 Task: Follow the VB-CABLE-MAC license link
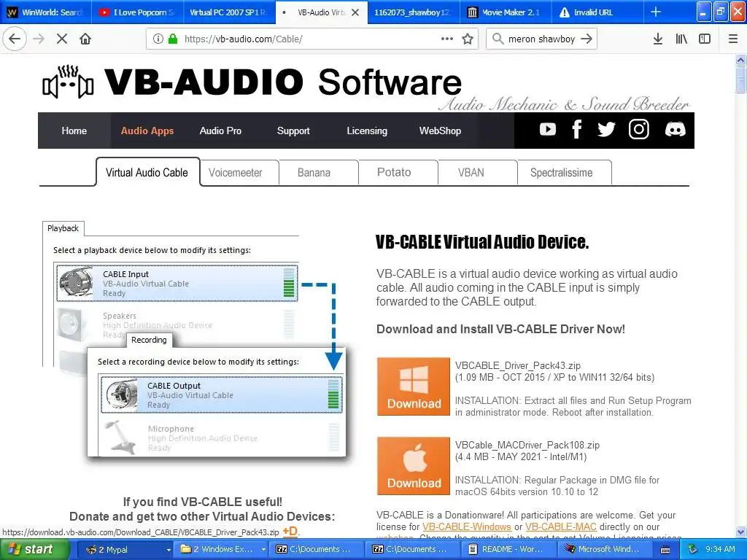561,527
